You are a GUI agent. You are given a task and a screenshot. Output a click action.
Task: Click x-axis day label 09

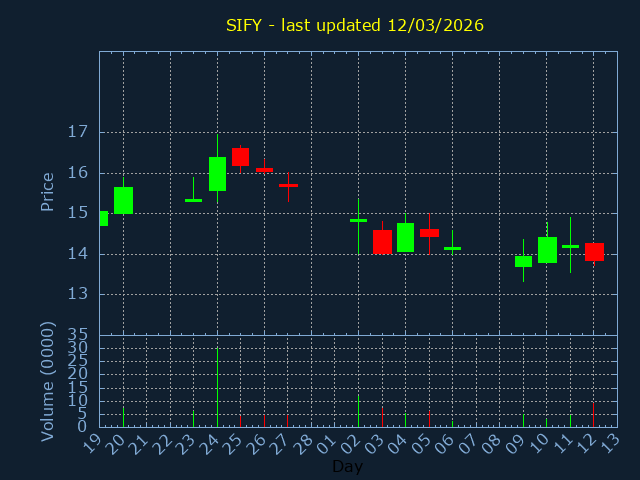click(515, 444)
